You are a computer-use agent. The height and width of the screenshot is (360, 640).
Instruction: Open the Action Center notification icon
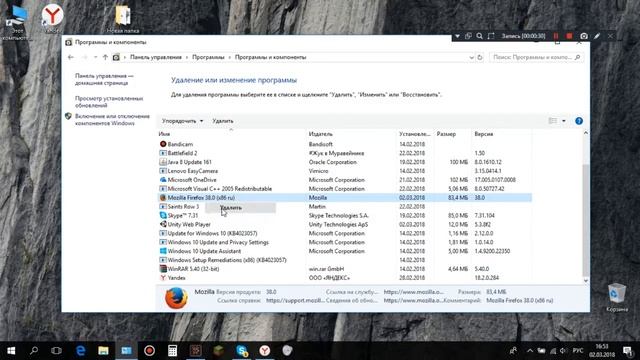[x=627, y=351]
